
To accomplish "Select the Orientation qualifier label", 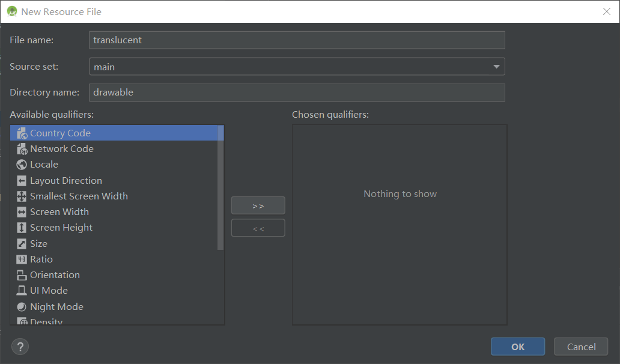I will pyautogui.click(x=55, y=275).
